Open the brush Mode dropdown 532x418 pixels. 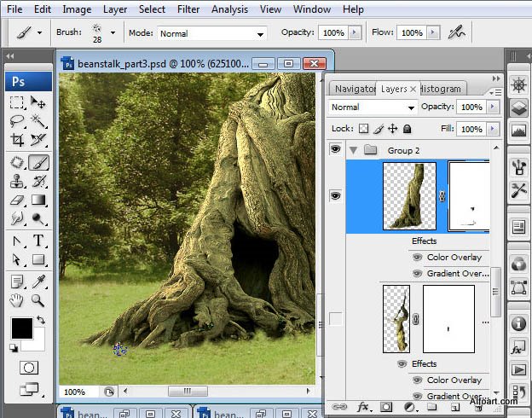click(211, 33)
